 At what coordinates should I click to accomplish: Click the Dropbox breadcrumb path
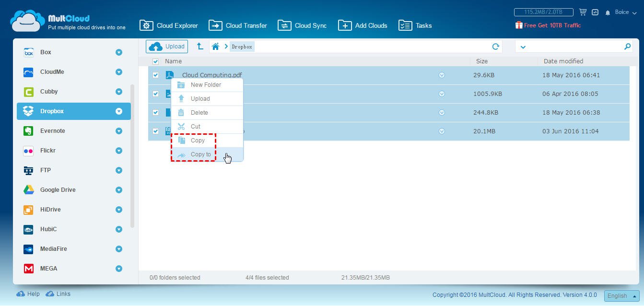pos(242,47)
